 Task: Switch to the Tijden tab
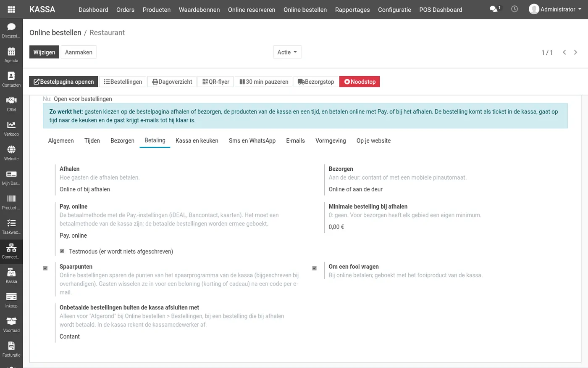92,140
